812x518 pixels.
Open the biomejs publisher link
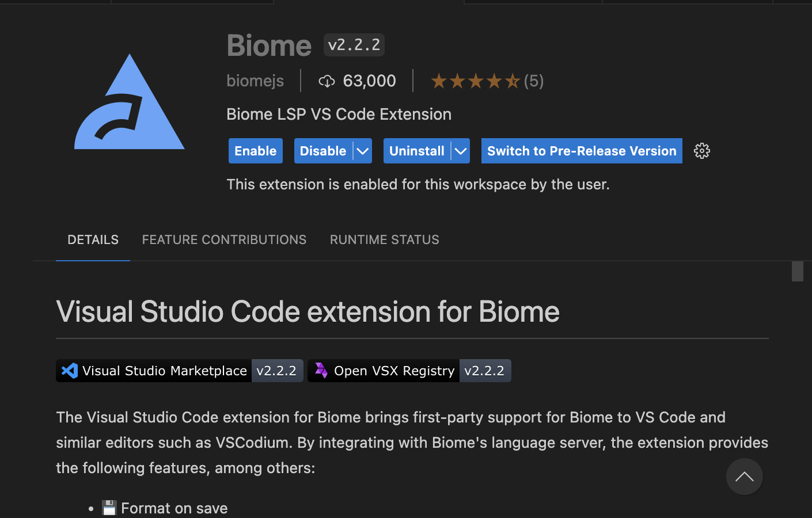point(255,81)
